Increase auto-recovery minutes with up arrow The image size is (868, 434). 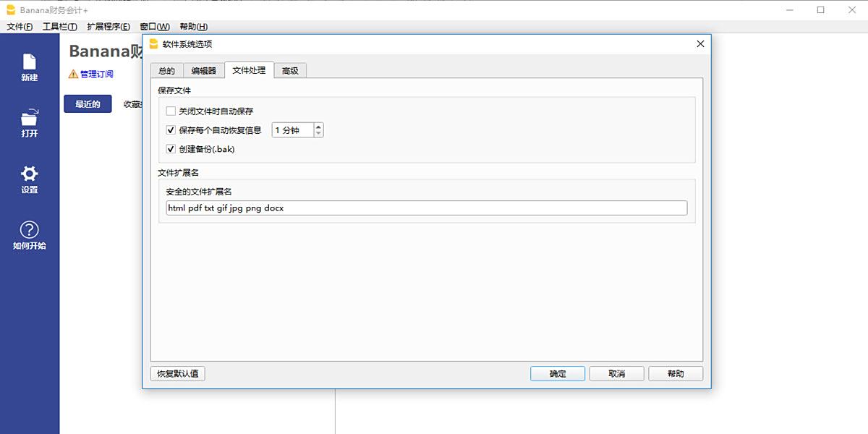pyautogui.click(x=319, y=127)
